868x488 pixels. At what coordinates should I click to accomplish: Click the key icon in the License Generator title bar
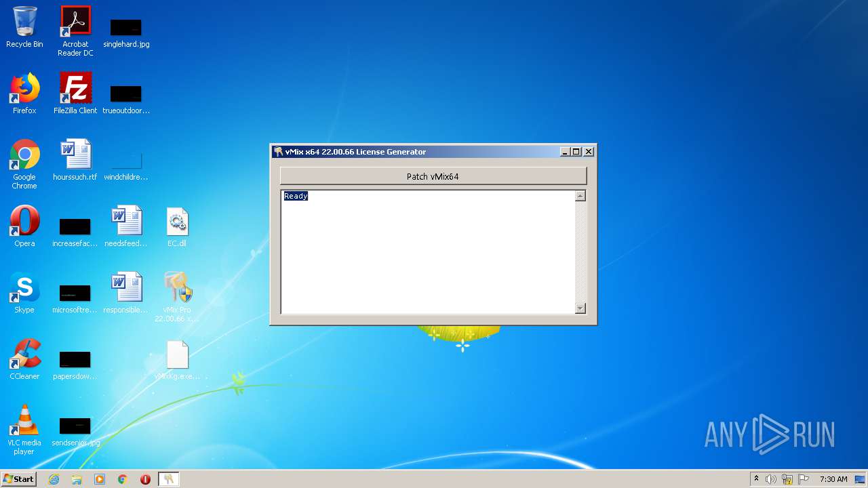tap(278, 152)
